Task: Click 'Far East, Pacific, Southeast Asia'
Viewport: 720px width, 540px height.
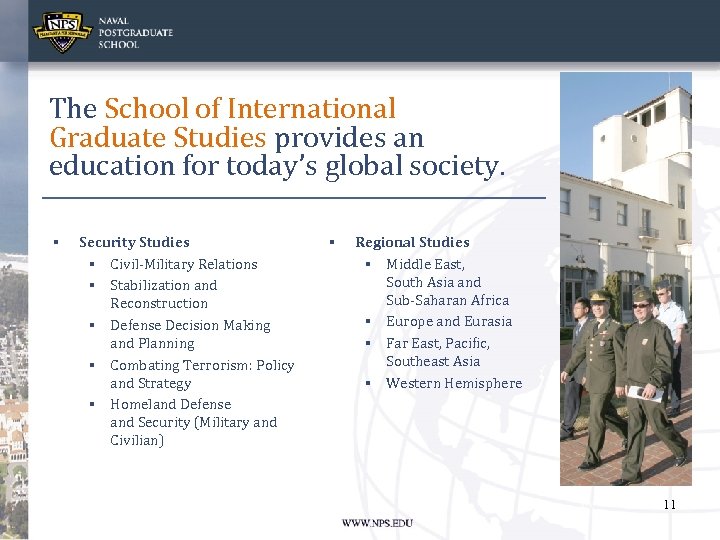Action: (438, 352)
